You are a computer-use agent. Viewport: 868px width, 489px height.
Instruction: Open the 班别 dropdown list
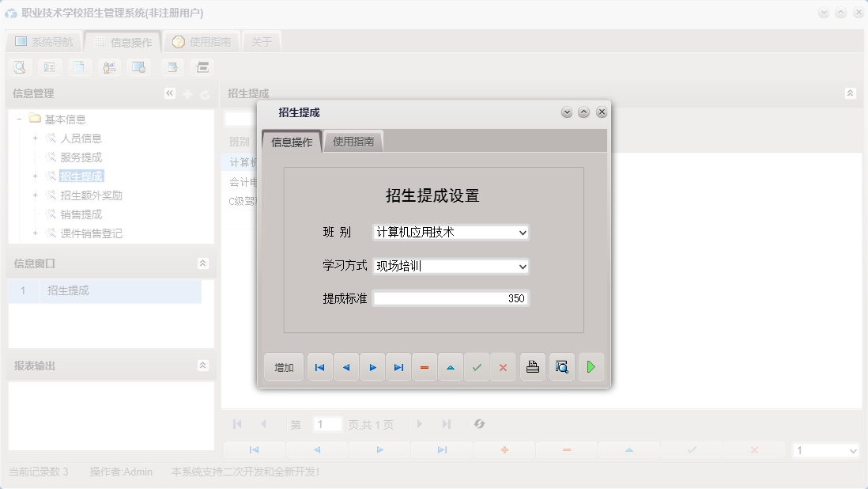click(523, 232)
